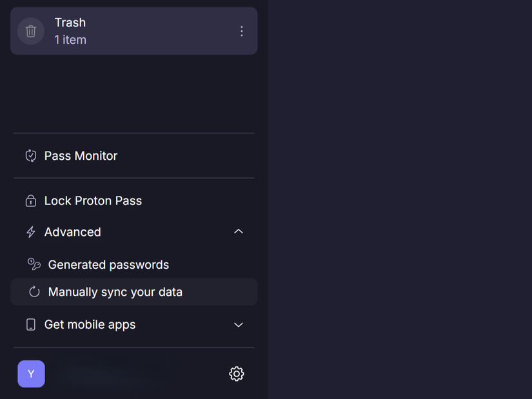
Task: Click the Pass Monitor shield icon
Action: (x=30, y=156)
